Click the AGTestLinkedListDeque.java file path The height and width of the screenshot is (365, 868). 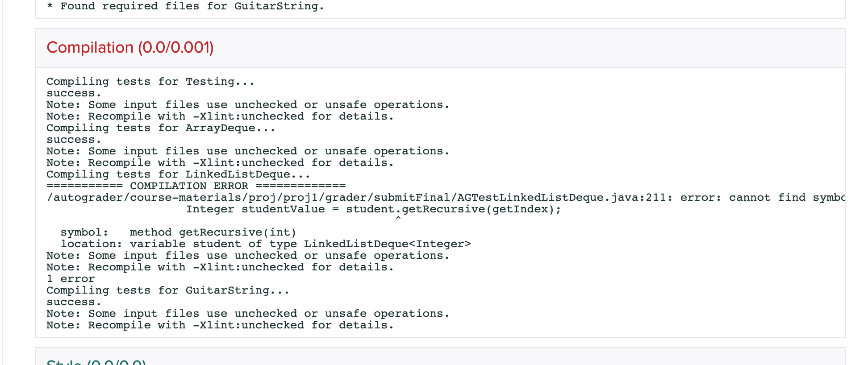pyautogui.click(x=357, y=198)
